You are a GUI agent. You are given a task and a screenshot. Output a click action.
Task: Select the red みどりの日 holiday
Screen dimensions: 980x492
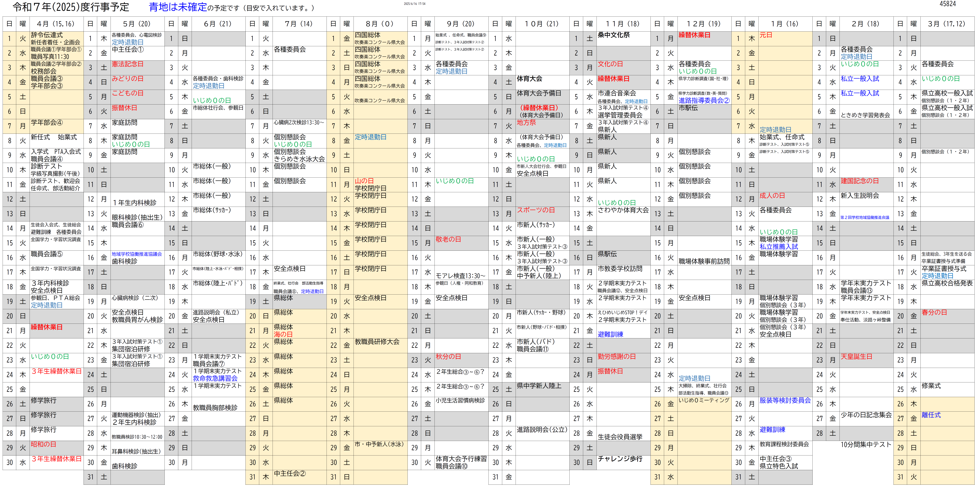click(128, 79)
